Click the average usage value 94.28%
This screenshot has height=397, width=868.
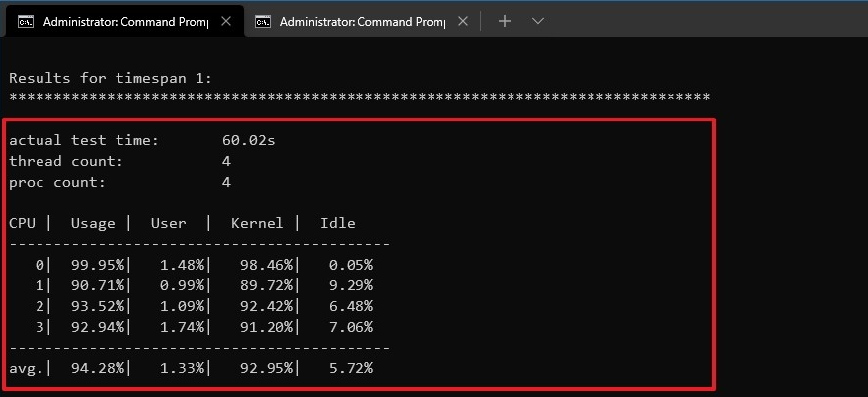click(97, 369)
